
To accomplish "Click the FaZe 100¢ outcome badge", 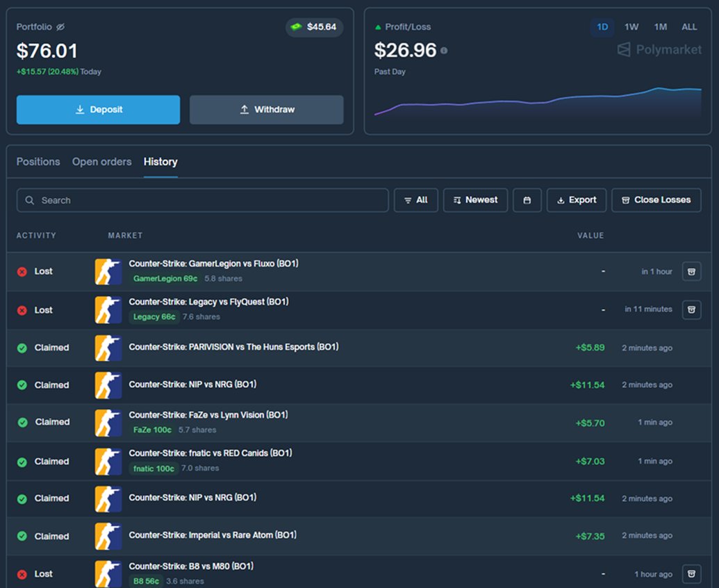I will (152, 430).
